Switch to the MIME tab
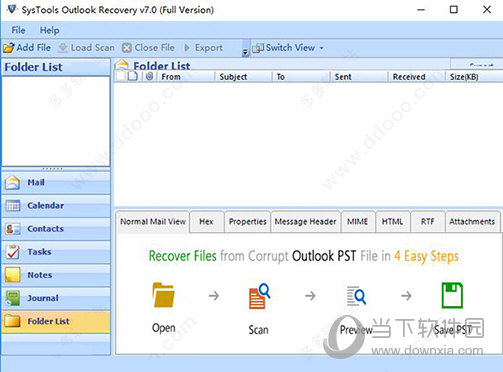Image resolution: width=503 pixels, height=372 pixels. (x=358, y=222)
